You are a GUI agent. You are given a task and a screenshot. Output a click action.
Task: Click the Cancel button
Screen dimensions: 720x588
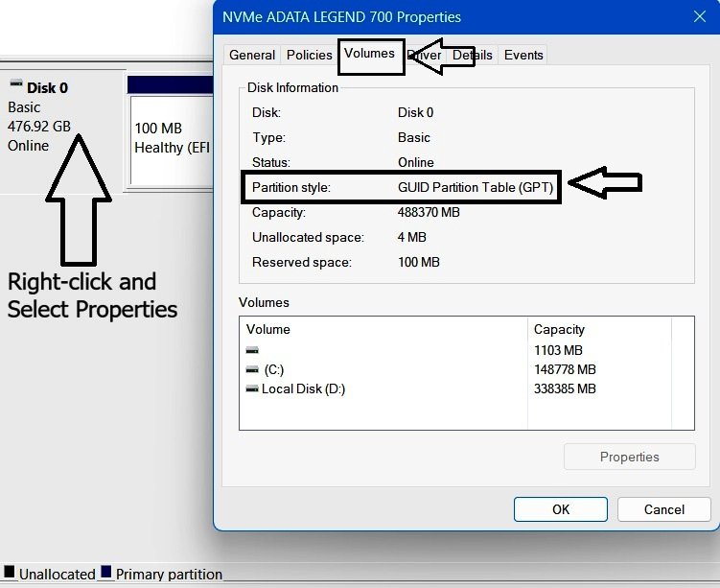664,509
